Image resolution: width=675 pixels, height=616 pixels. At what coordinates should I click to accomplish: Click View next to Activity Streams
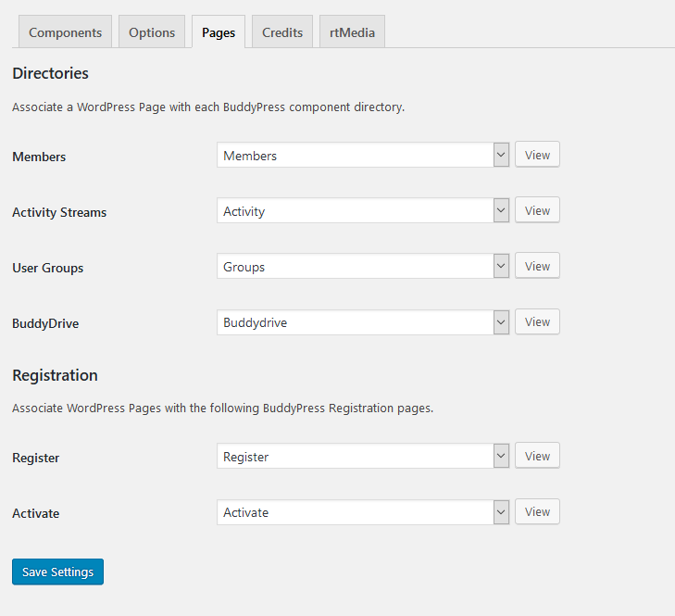click(x=537, y=210)
